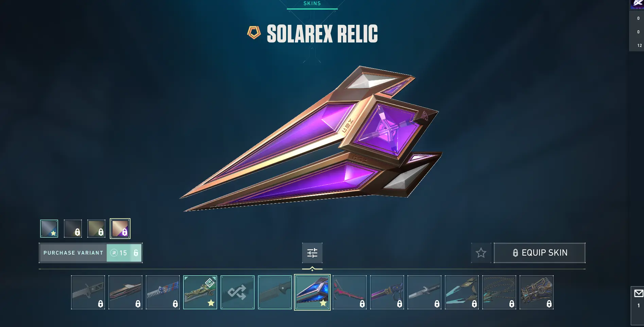Select the blue-red striped saw knife thumbnail

coord(162,292)
